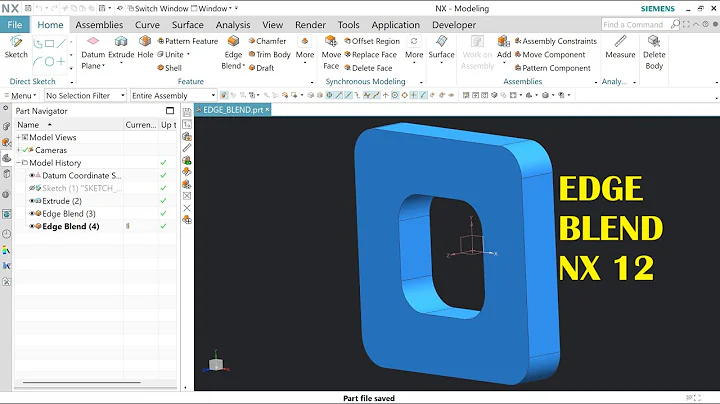Click Pattern Component command
720x404 pixels.
point(552,68)
